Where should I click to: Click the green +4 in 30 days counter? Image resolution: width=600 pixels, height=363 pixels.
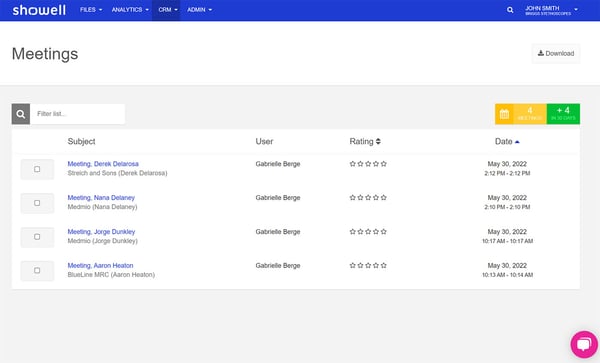click(x=563, y=114)
